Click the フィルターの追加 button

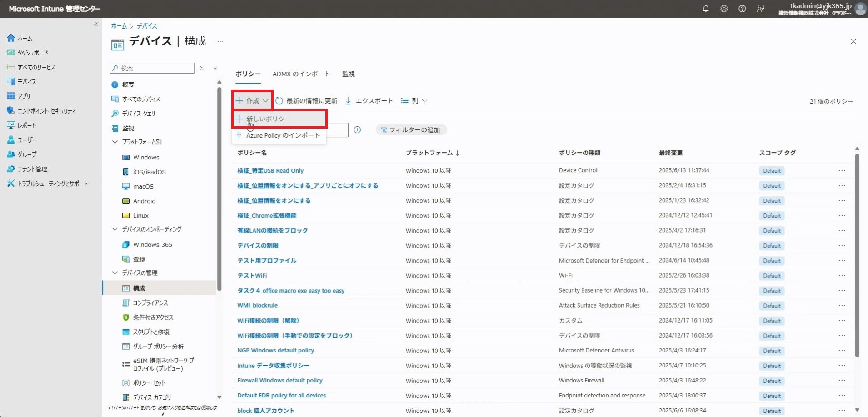[x=411, y=130]
